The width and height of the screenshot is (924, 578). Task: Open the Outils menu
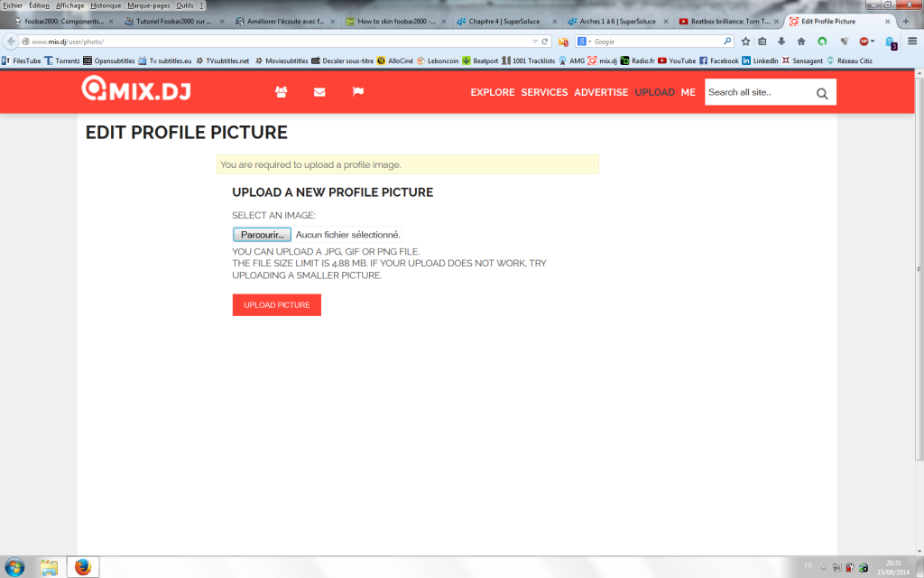coord(185,5)
